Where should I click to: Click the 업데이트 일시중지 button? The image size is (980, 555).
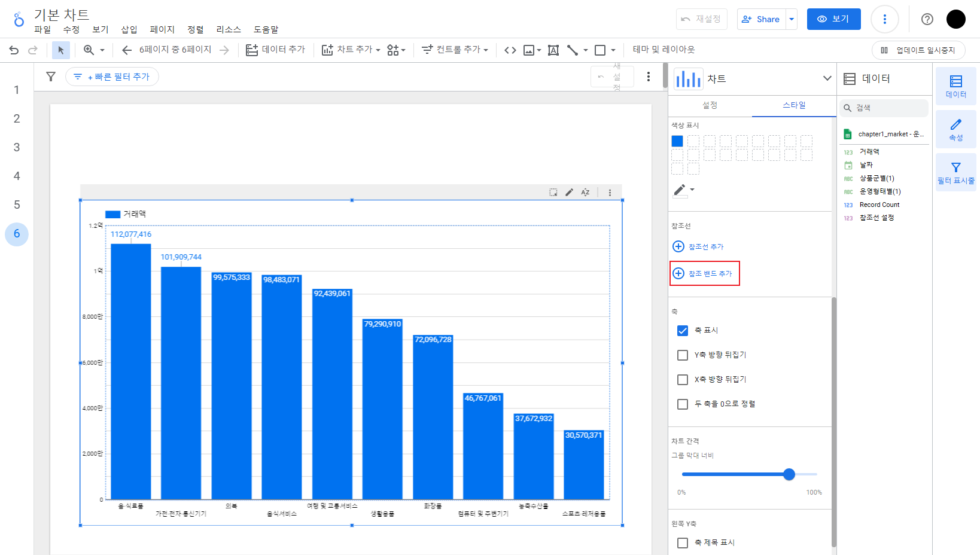click(x=918, y=50)
